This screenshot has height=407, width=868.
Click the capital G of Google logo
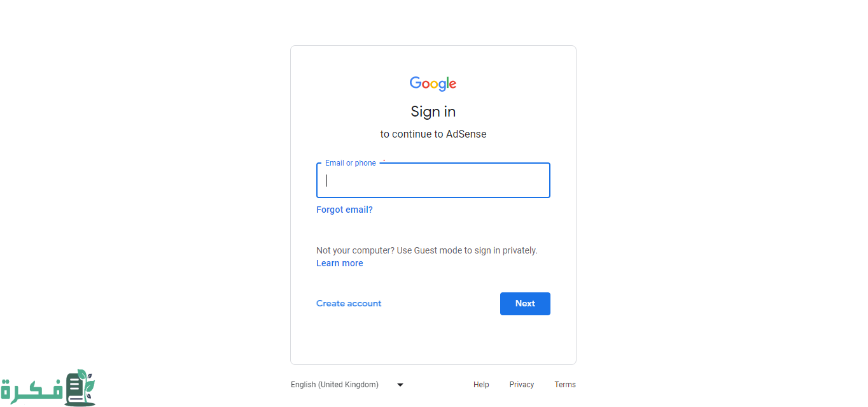[x=416, y=83]
